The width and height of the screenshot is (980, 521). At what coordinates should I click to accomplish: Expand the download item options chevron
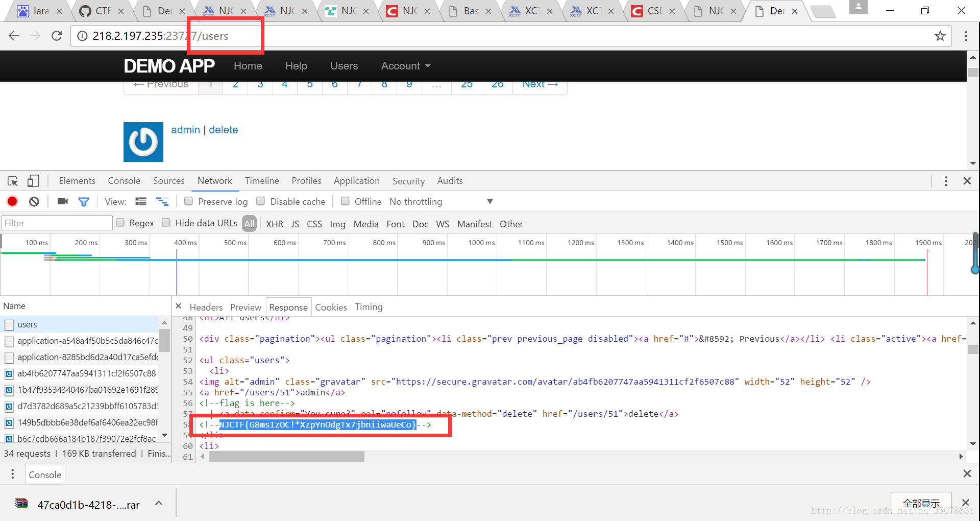click(x=159, y=503)
